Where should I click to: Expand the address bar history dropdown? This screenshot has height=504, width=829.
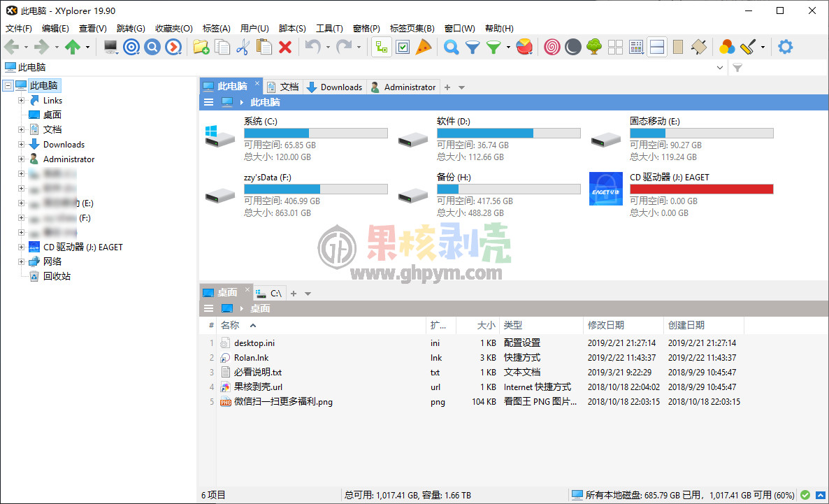point(719,68)
